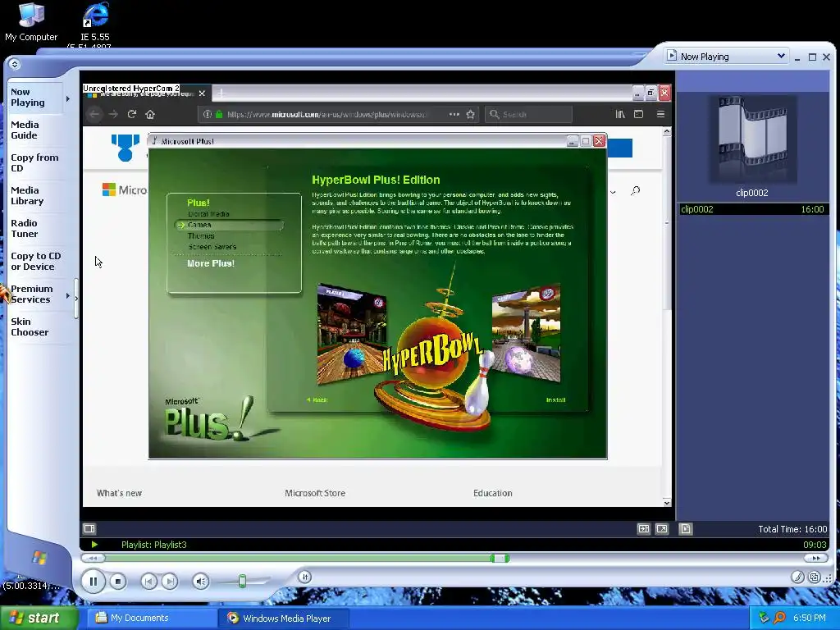
Task: Close the browser tab with the X
Action: pos(202,94)
